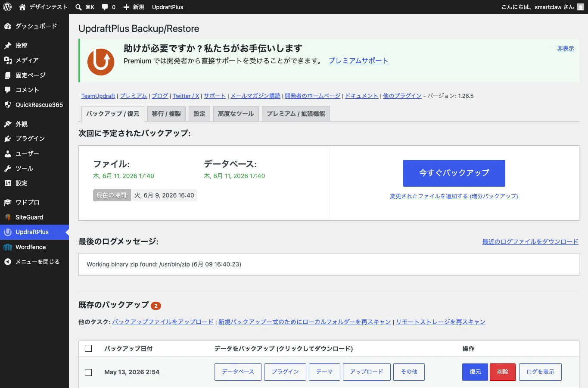Click 変更されたファイルを追加する (増分バックアップ) link
The image size is (588, 388).
(454, 196)
